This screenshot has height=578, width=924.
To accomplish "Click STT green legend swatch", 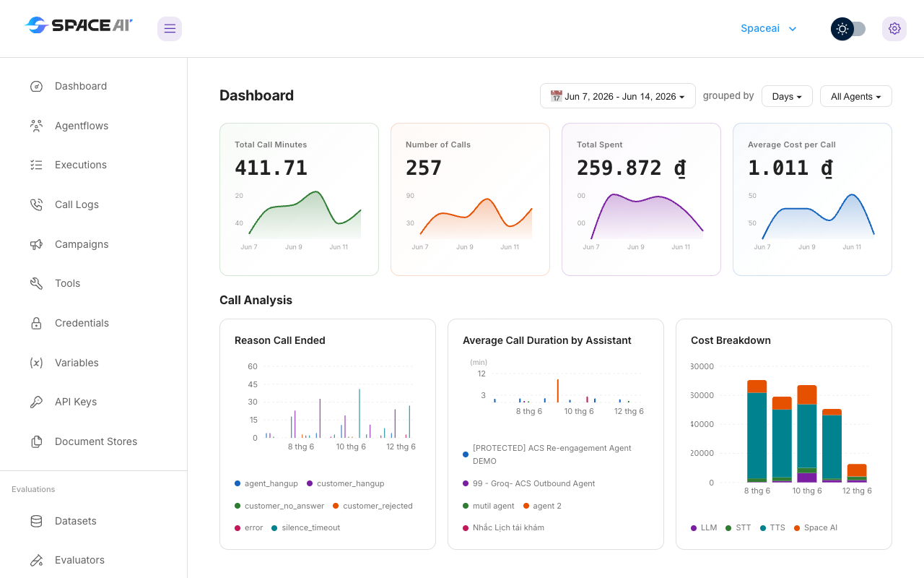I will [728, 528].
